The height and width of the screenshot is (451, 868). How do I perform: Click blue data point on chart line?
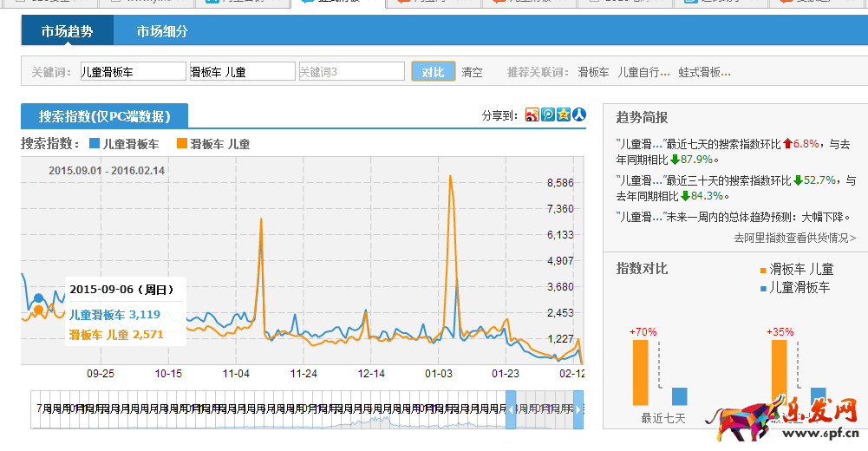(38, 298)
